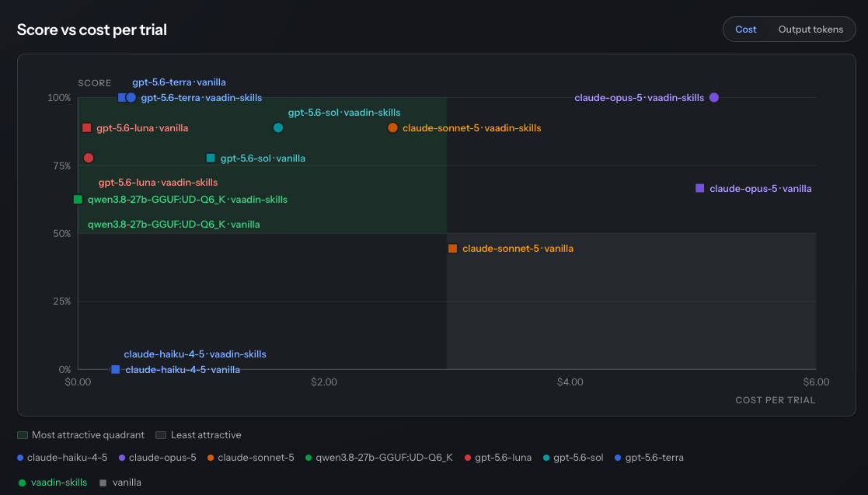Viewport: 868px width, 495px height.
Task: Select the gpt-5.6-sol vanilla square marker
Action: coord(211,159)
